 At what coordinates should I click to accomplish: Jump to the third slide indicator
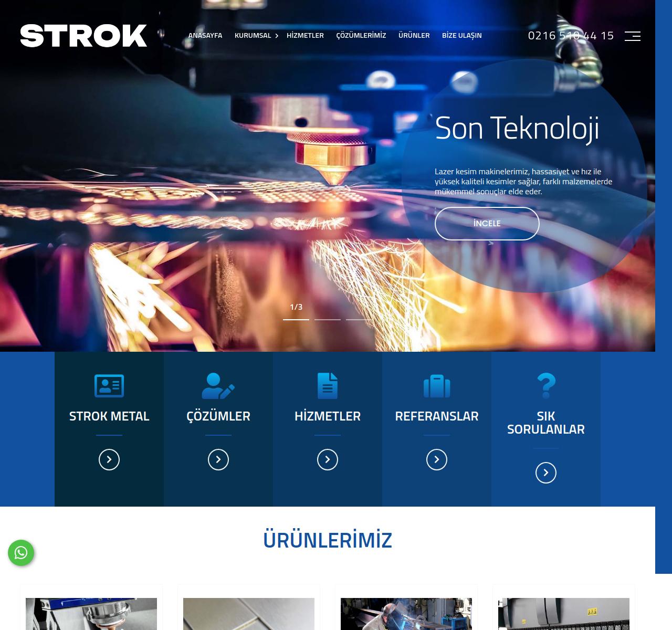(359, 319)
